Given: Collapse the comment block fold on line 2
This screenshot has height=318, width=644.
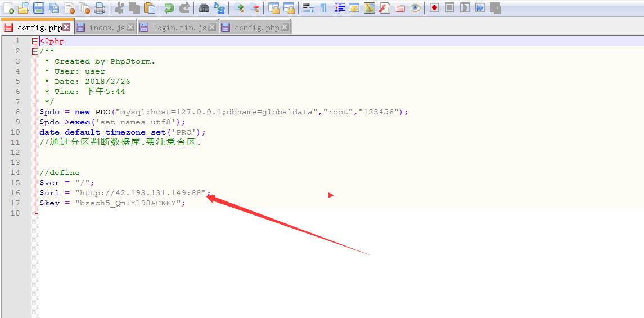Looking at the screenshot, I should [35, 51].
